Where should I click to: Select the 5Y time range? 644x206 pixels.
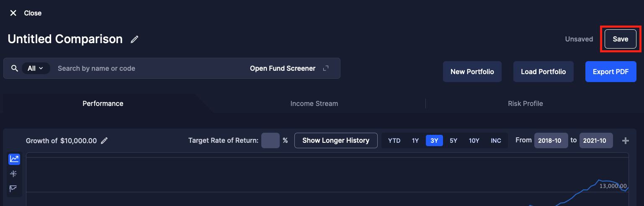tap(453, 141)
